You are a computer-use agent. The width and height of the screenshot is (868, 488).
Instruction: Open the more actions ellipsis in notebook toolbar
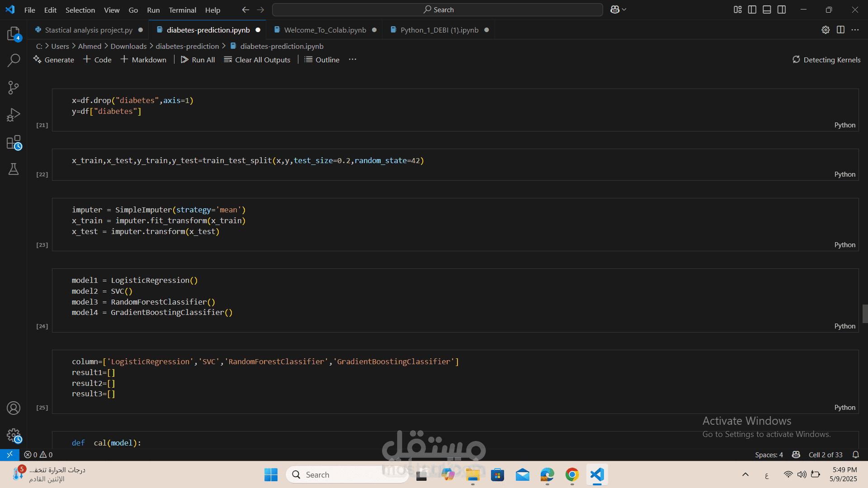[353, 60]
